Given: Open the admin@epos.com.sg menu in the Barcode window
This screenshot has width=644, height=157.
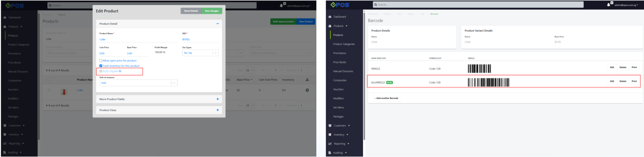Looking at the screenshot, I should click(626, 5).
